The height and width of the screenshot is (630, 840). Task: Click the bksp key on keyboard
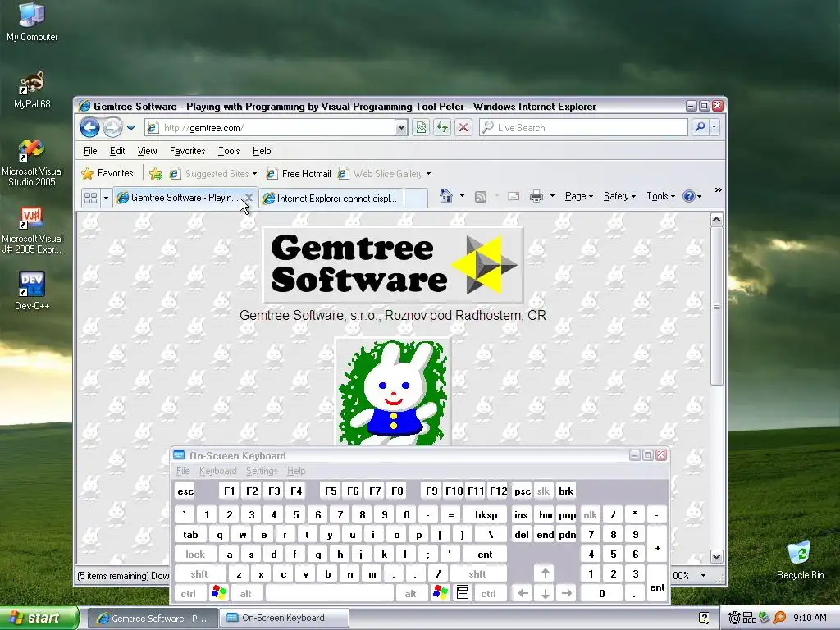(x=486, y=515)
